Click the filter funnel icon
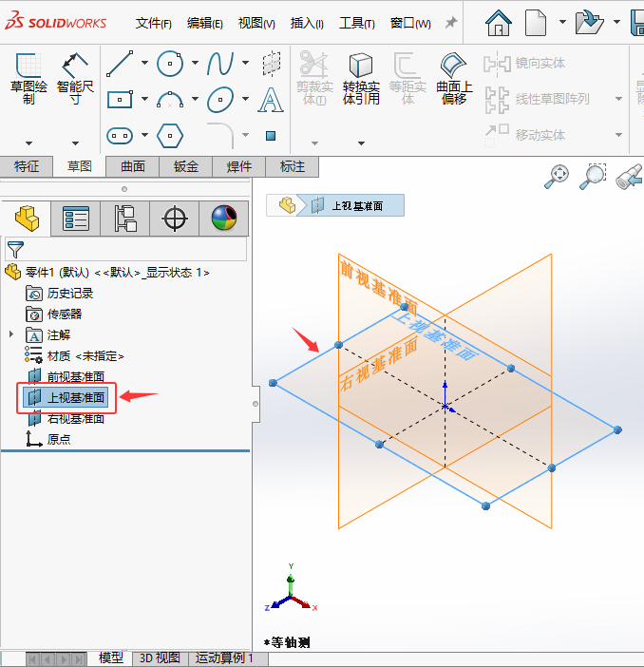The image size is (644, 667). (15, 249)
